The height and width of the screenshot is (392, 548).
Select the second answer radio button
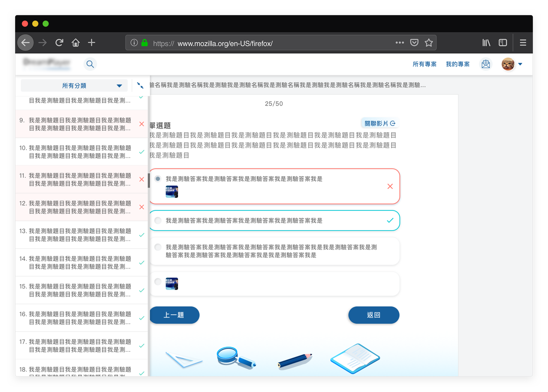(x=158, y=220)
